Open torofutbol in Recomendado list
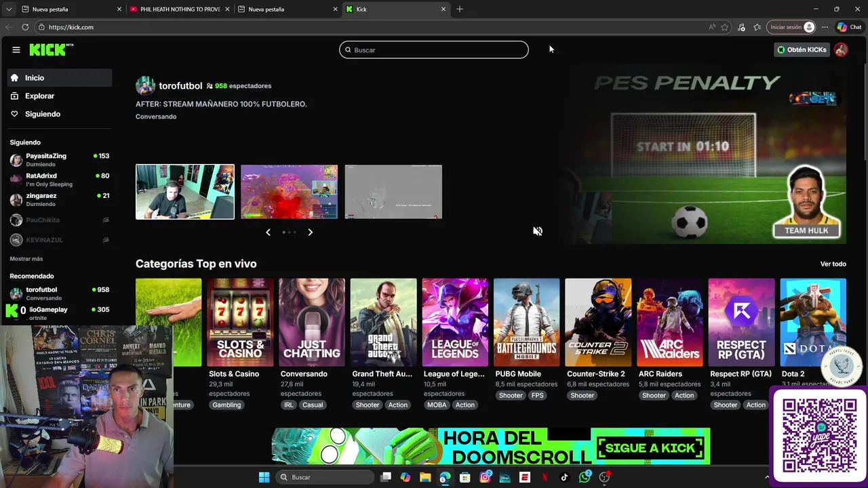This screenshot has height=488, width=868. [x=60, y=293]
